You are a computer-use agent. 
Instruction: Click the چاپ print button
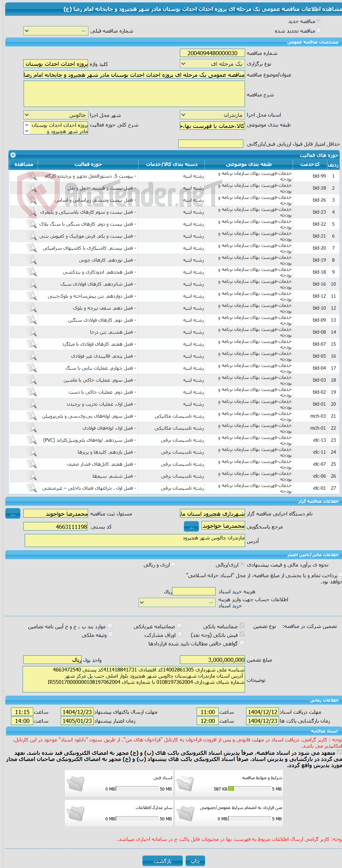tap(195, 861)
